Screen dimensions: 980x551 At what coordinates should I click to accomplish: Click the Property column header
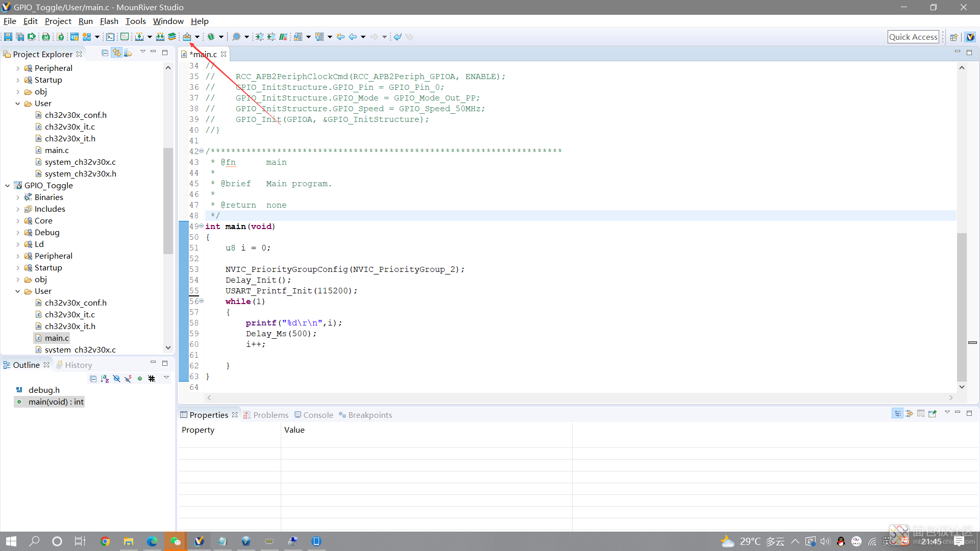coord(229,430)
